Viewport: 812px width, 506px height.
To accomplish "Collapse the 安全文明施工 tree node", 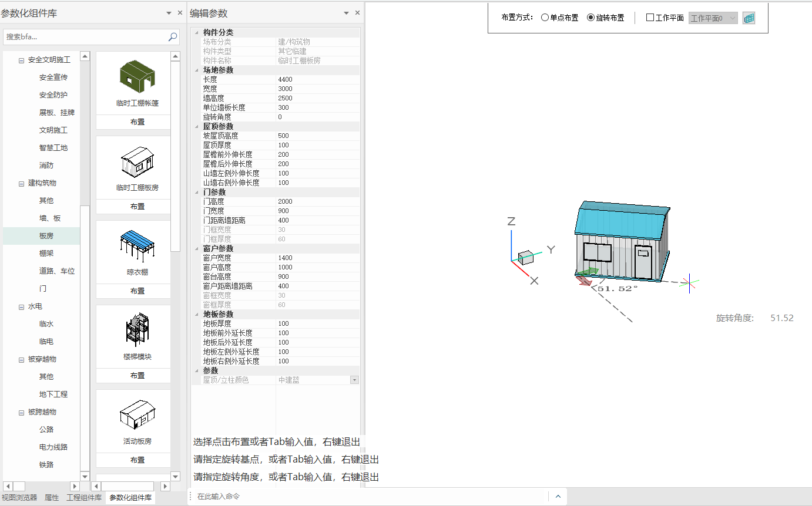I will 22,60.
